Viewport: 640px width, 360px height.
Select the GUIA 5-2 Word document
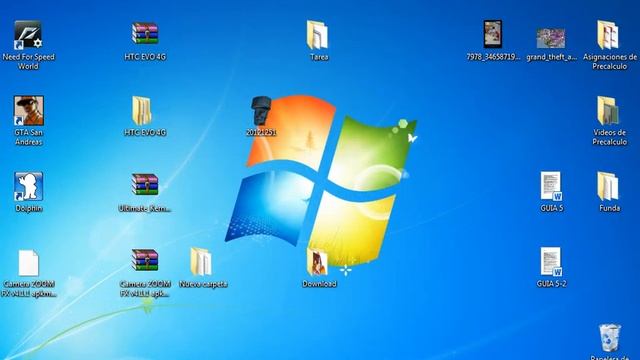[x=551, y=262]
